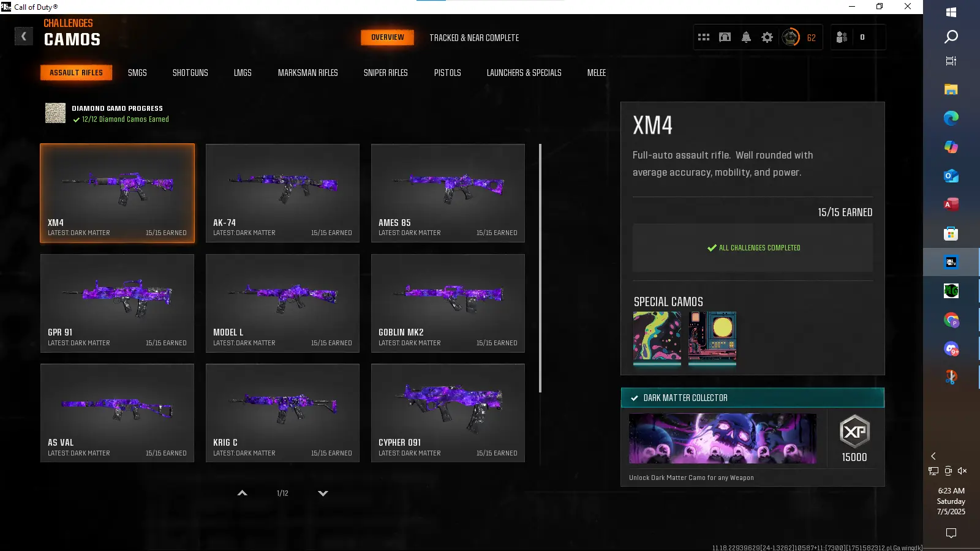Viewport: 980px width, 551px height.
Task: Click the Call of Duty taskbar icon
Action: (x=951, y=263)
